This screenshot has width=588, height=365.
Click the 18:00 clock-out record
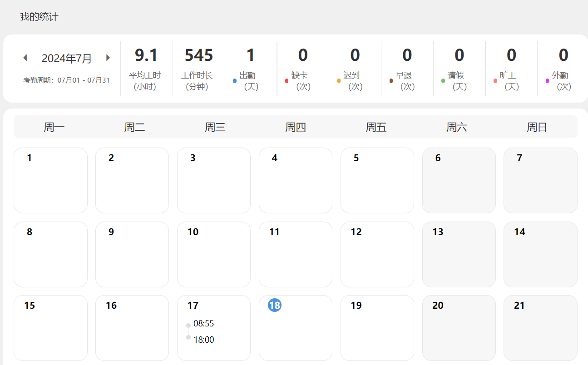coord(203,340)
